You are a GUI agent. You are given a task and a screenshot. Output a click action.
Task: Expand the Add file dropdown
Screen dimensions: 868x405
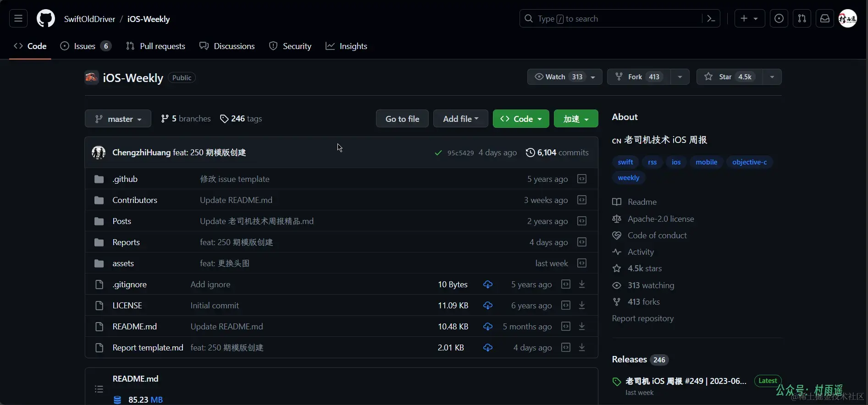[461, 119]
